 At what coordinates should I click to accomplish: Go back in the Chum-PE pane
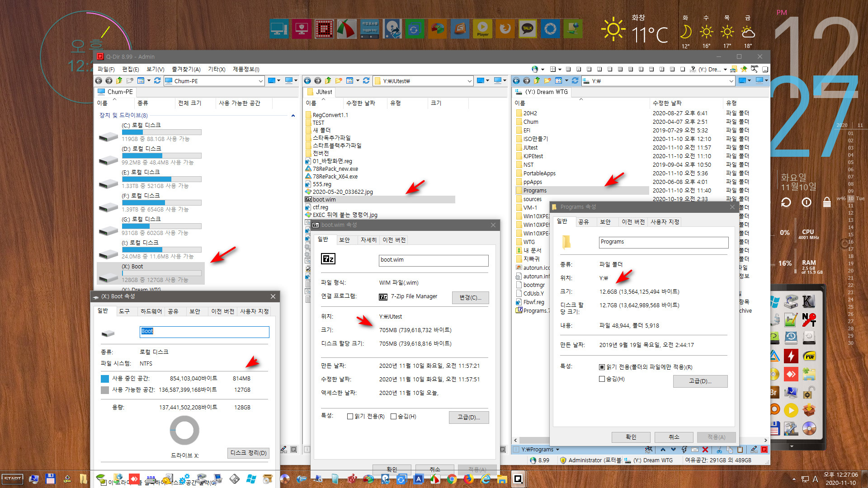click(99, 80)
